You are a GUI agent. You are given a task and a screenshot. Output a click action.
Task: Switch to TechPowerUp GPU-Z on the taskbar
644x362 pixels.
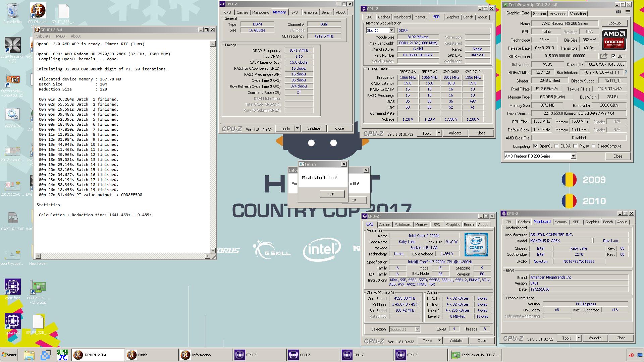(x=475, y=355)
